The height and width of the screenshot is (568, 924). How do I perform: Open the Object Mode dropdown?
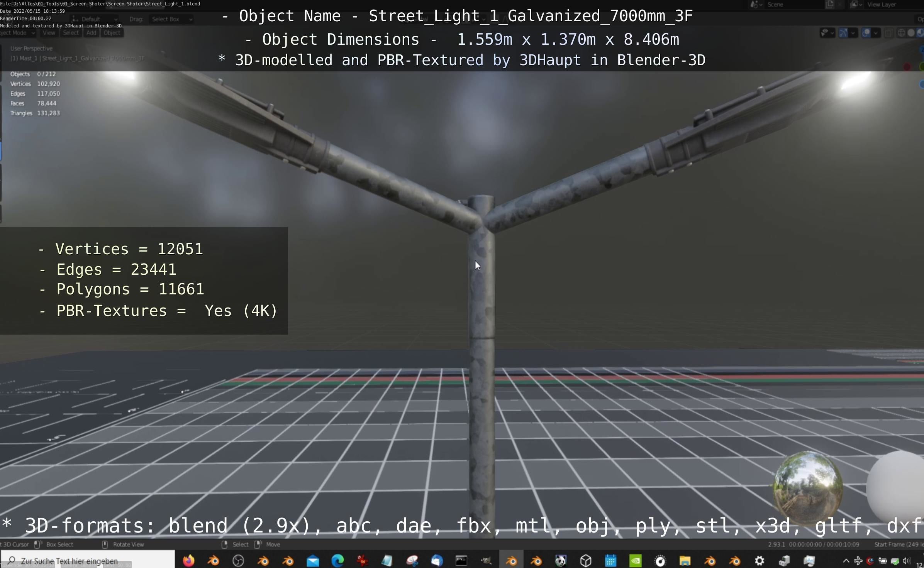pyautogui.click(x=18, y=33)
